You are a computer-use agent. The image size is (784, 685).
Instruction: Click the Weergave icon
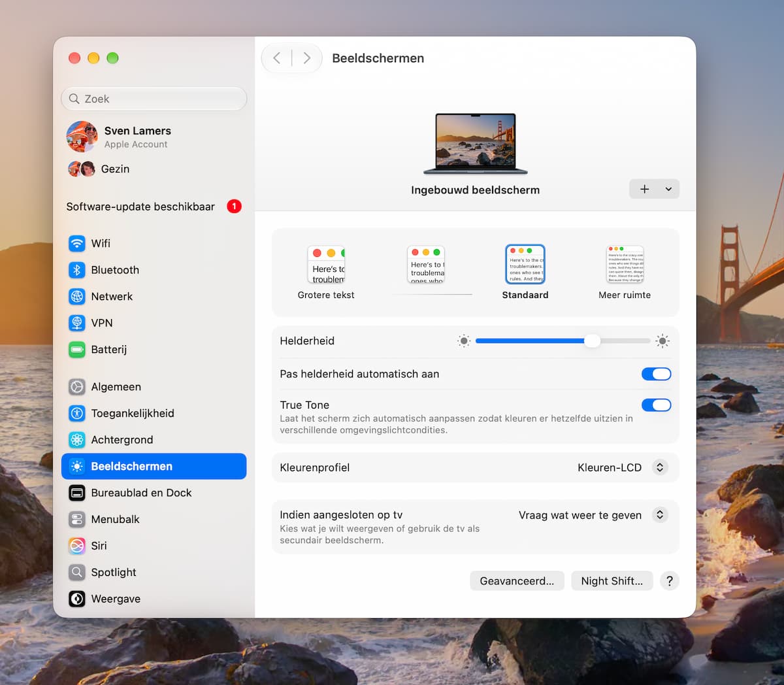[x=77, y=599]
